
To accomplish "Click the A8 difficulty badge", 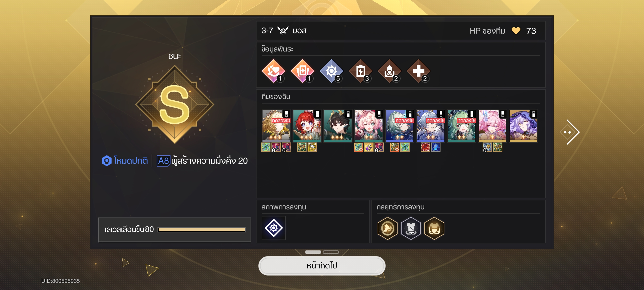I will coord(164,161).
